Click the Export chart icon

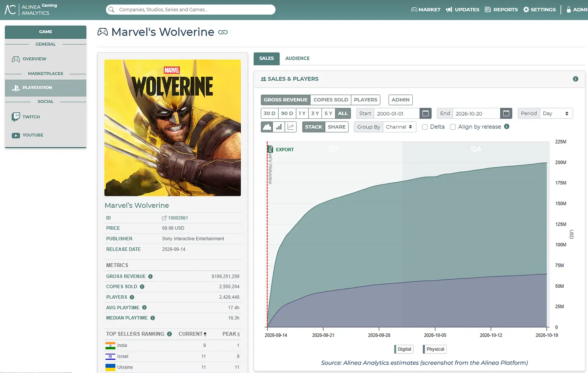tap(270, 150)
